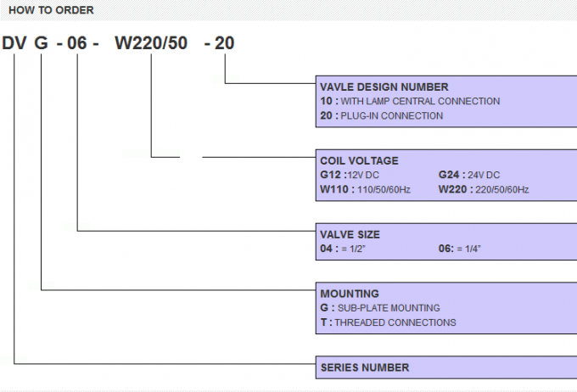Select the 06 = 1/4" valve size entry

(461, 249)
